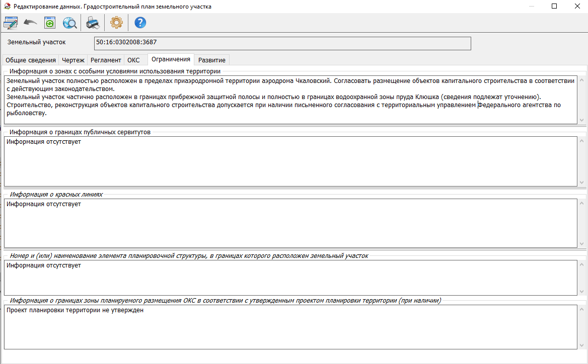
Task: Click the edit form icon in toolbar
Action: pos(11,23)
